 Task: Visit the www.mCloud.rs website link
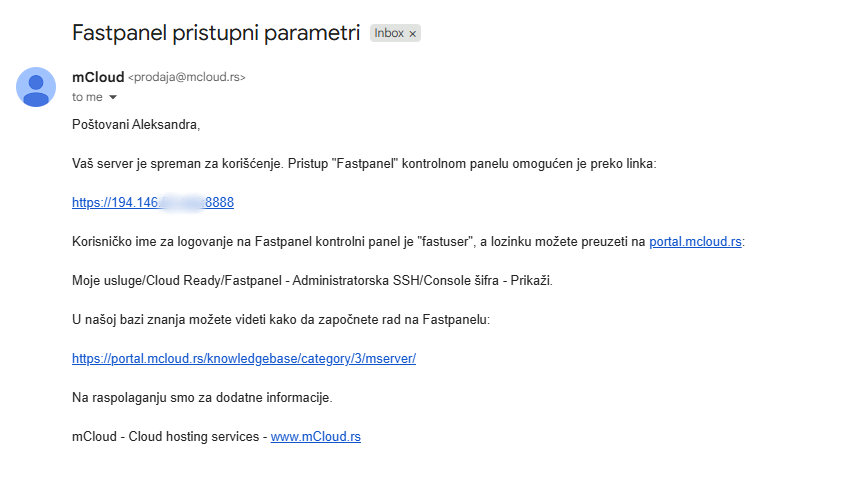315,437
